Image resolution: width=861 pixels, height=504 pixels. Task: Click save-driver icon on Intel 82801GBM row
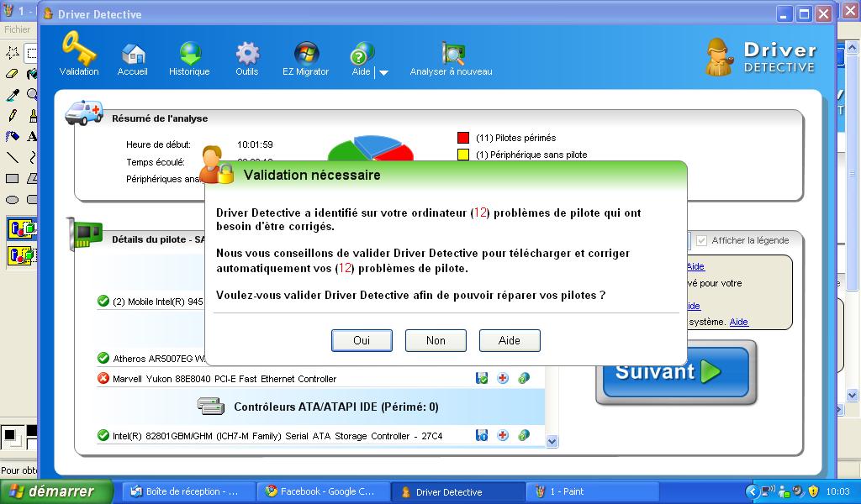tap(482, 435)
